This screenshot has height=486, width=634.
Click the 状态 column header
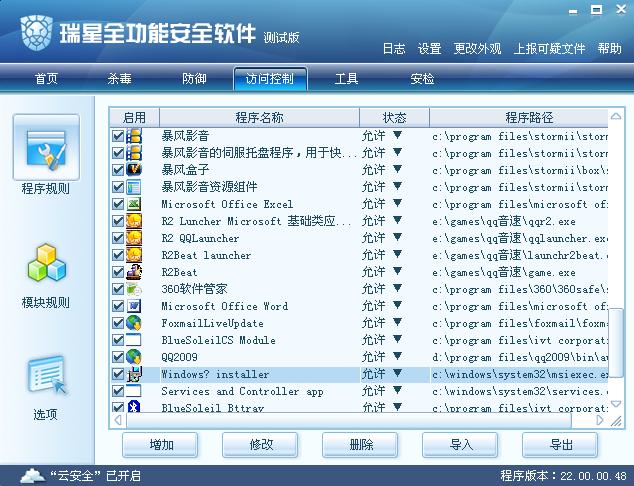coord(394,118)
